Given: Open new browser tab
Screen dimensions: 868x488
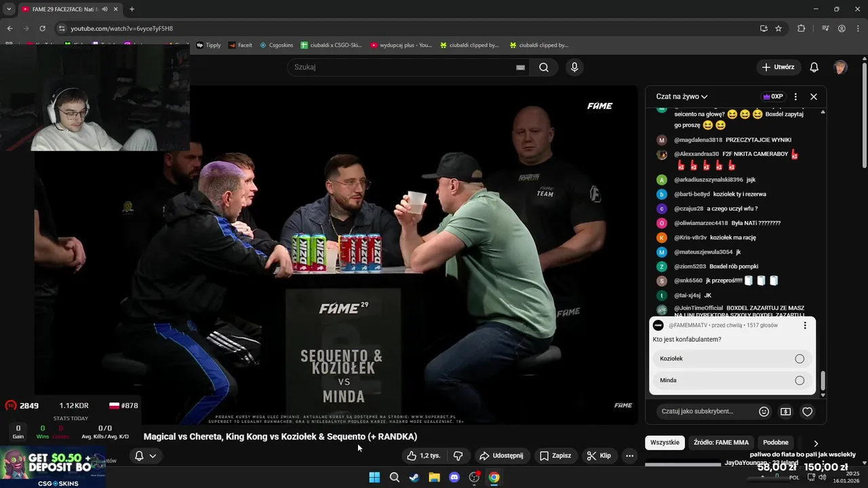Looking at the screenshot, I should 132,9.
